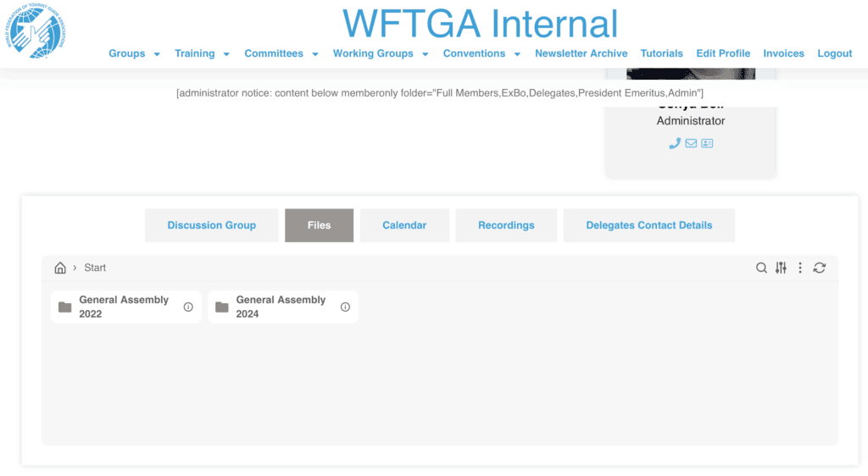868x476 pixels.
Task: Open the Training menu
Action: 194,53
